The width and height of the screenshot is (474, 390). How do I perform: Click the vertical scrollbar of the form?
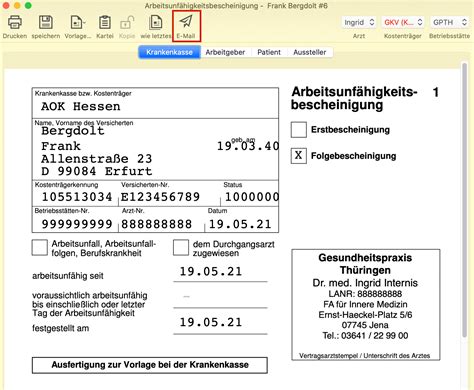point(464,200)
